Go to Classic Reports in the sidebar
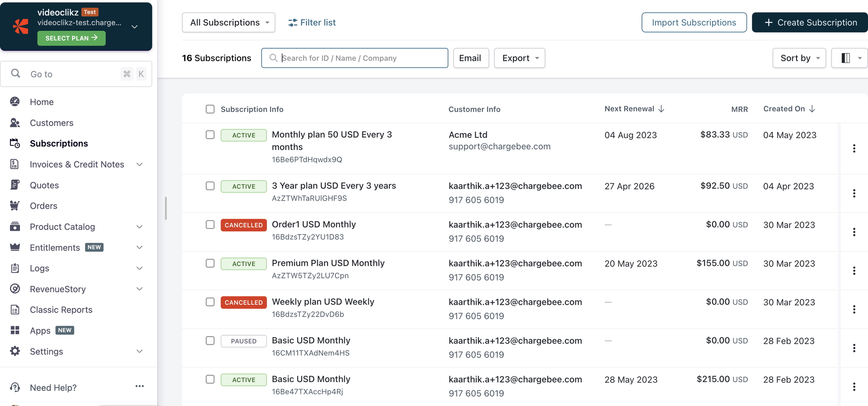 point(61,310)
